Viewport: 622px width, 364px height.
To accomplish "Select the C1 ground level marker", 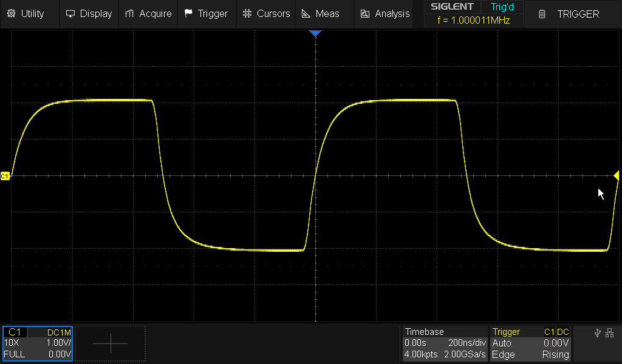I will pos(5,176).
